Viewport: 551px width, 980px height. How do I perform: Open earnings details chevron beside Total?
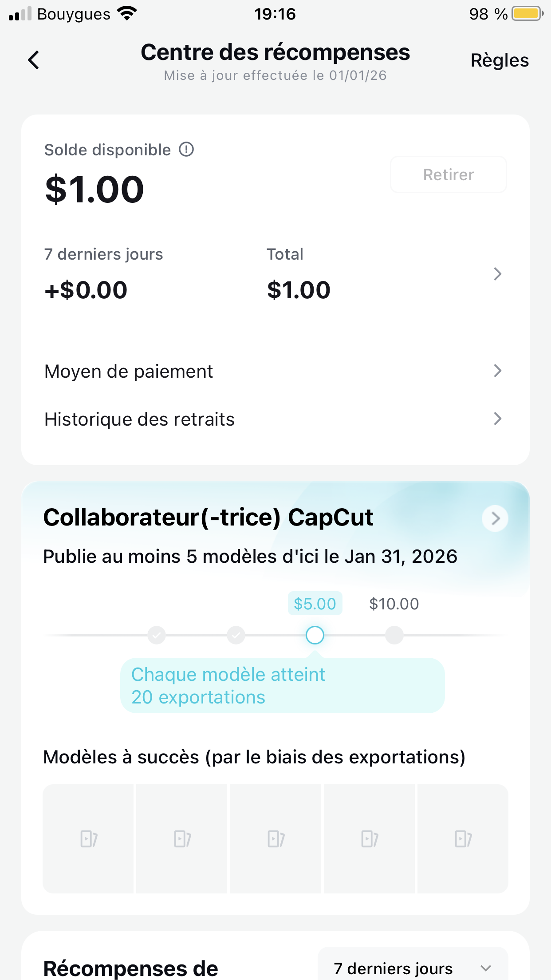coord(497,274)
